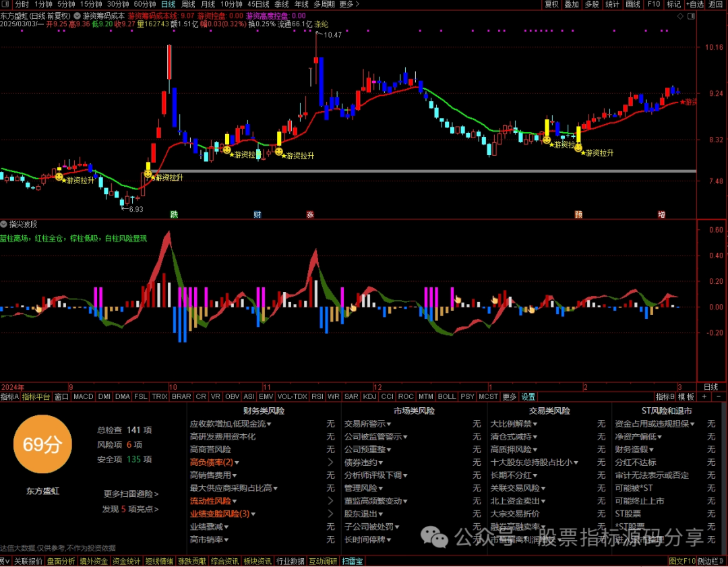Switch to 指标B indicator group

tap(665, 396)
